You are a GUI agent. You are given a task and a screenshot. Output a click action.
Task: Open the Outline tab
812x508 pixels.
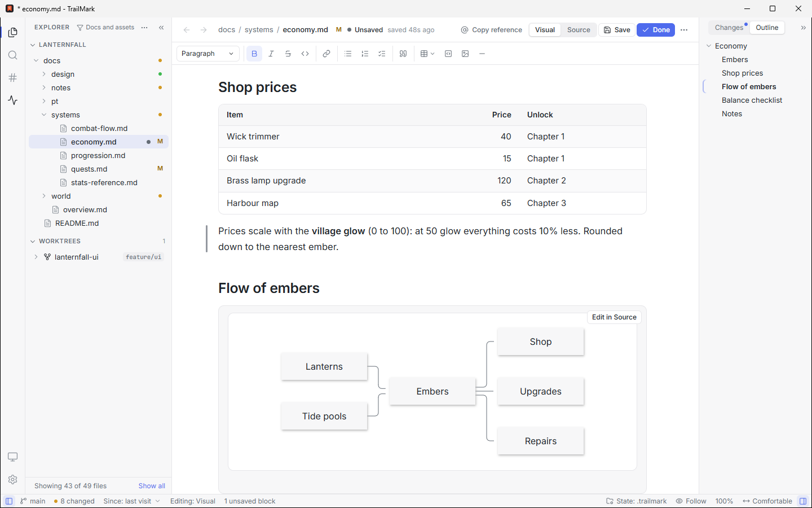pyautogui.click(x=767, y=28)
